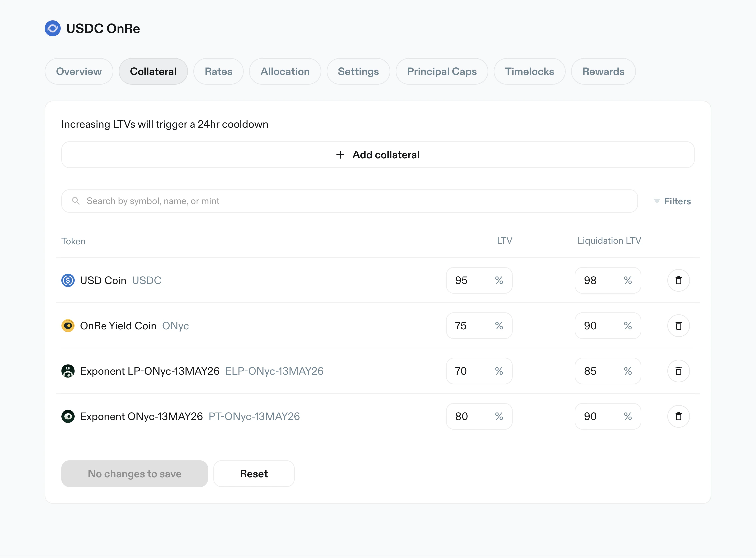This screenshot has height=558, width=756.
Task: Delete PT-ONyc-13MAY26 collateral with trash icon
Action: (x=678, y=416)
